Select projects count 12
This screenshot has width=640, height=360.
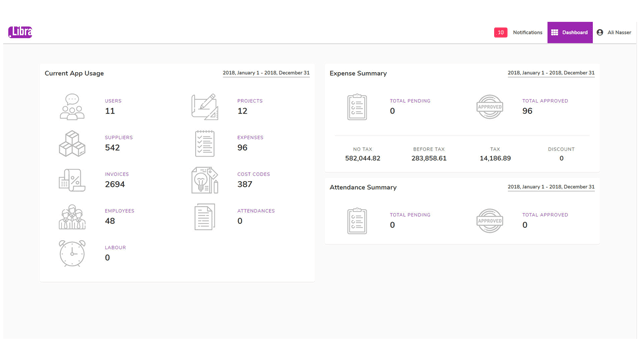(x=242, y=111)
